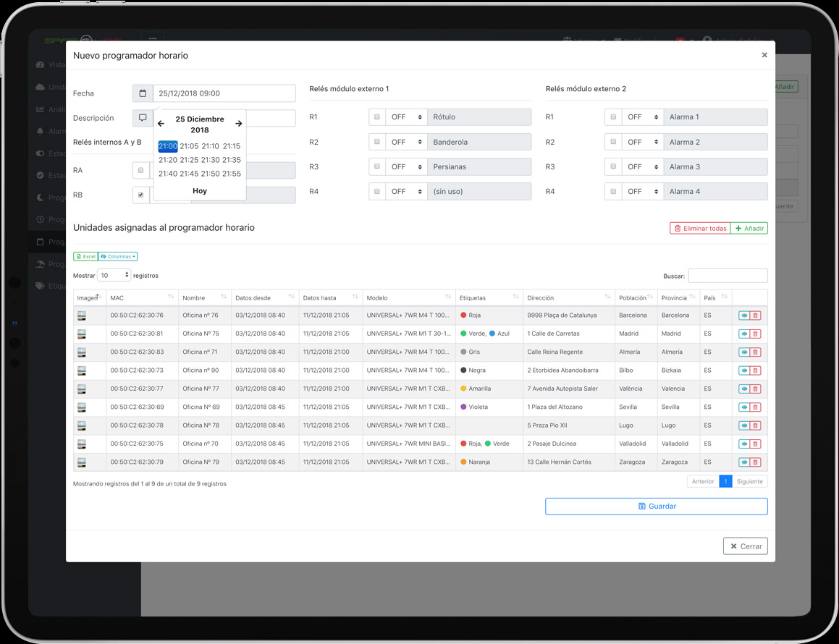Click the Guardar save button
This screenshot has width=839, height=644.
656,506
